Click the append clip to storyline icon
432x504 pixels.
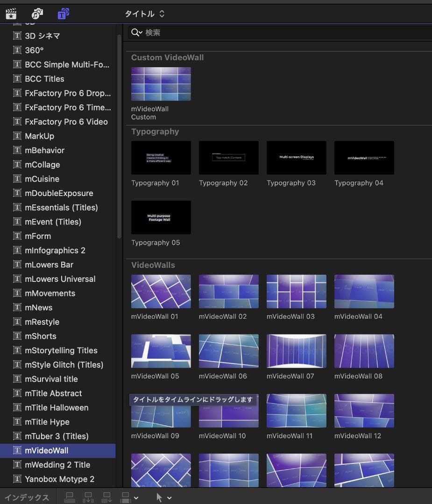tap(106, 497)
